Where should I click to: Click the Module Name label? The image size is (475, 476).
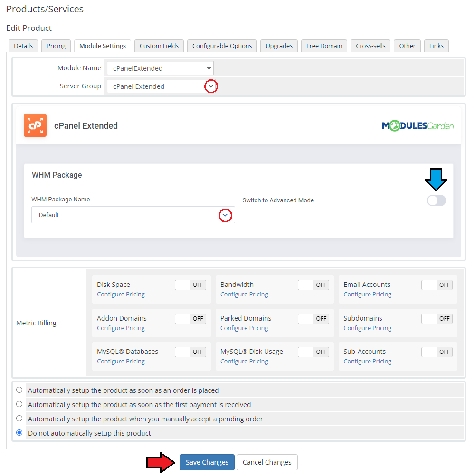coord(79,68)
